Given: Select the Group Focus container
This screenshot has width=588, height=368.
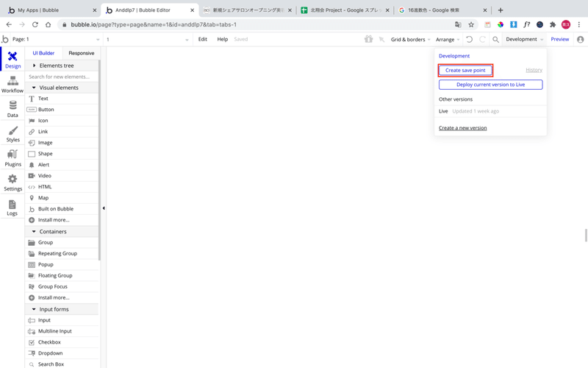Looking at the screenshot, I should coord(62,286).
